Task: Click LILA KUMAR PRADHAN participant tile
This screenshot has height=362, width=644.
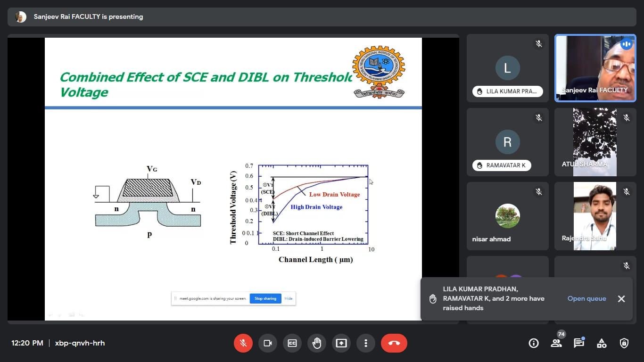Action: pyautogui.click(x=507, y=68)
